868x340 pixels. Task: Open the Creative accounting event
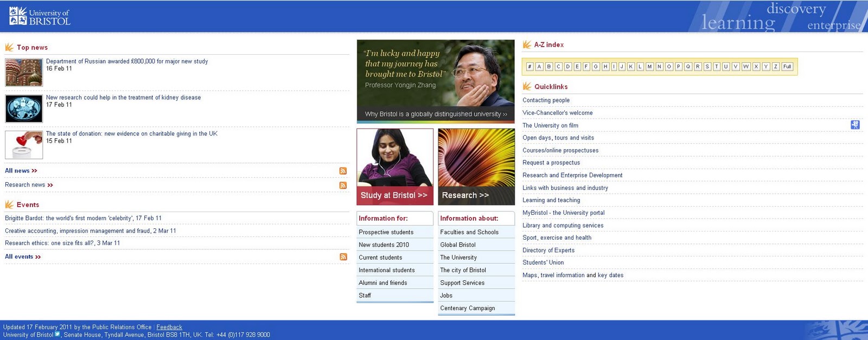coord(91,231)
